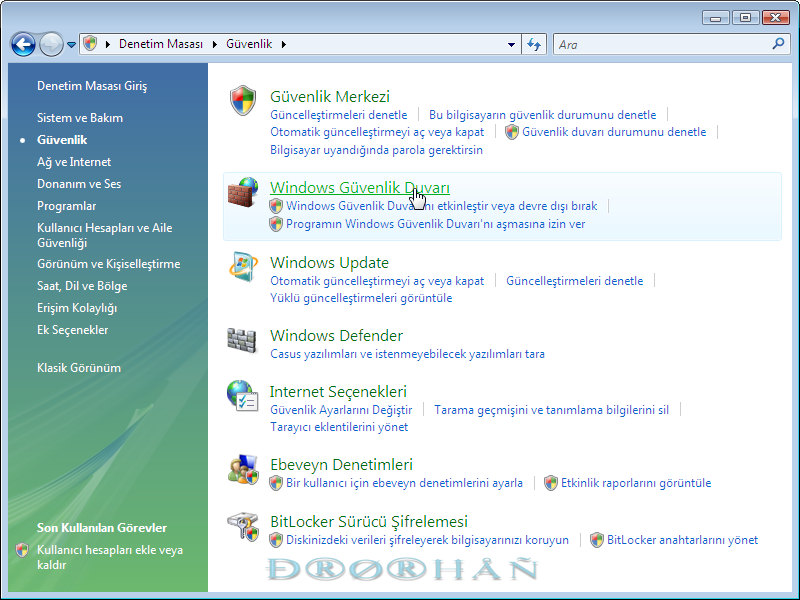Click shield beside Güvenlik duvarı durumunu denetle
800x600 pixels.
[x=512, y=132]
